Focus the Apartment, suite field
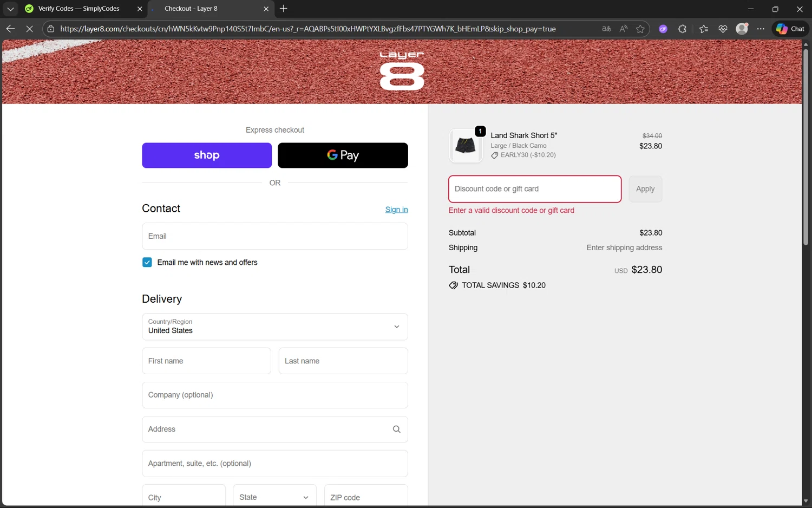 tap(275, 464)
